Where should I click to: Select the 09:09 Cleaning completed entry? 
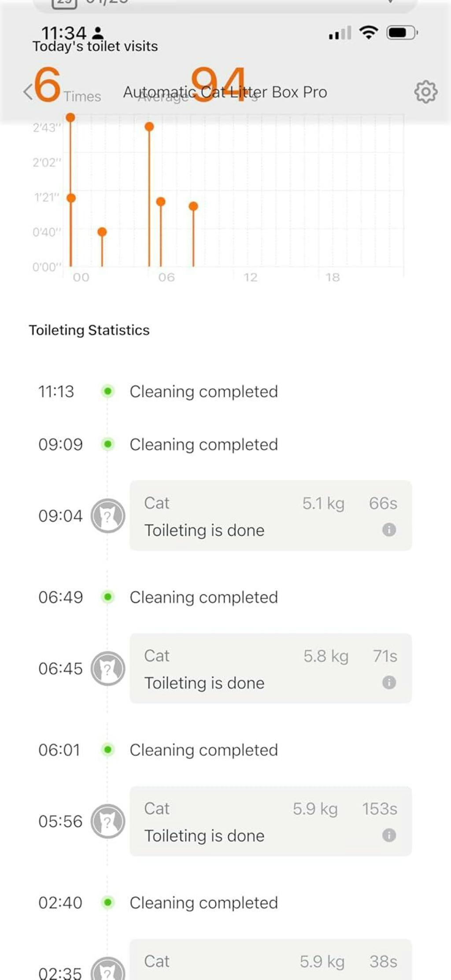203,444
